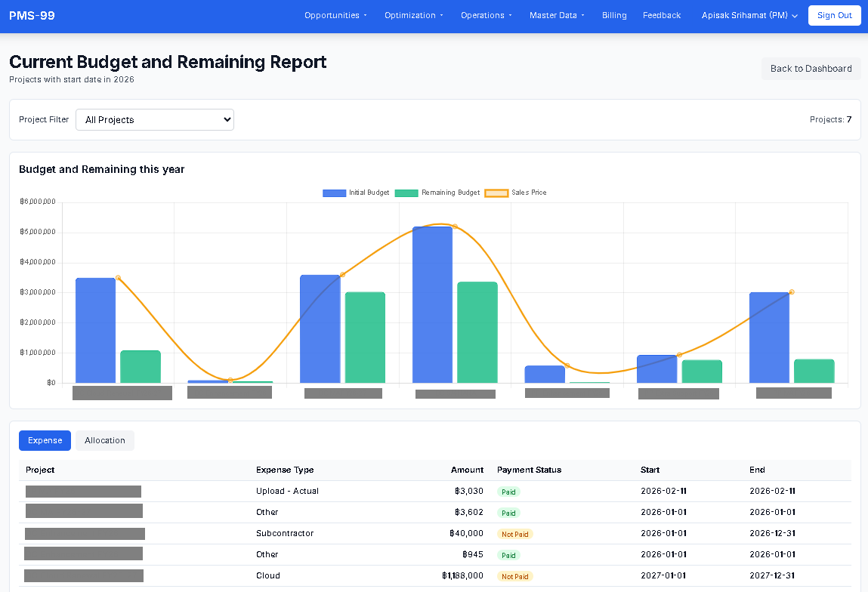Switch to the Expense tab
Screen dimensions: 868x592
pos(45,441)
